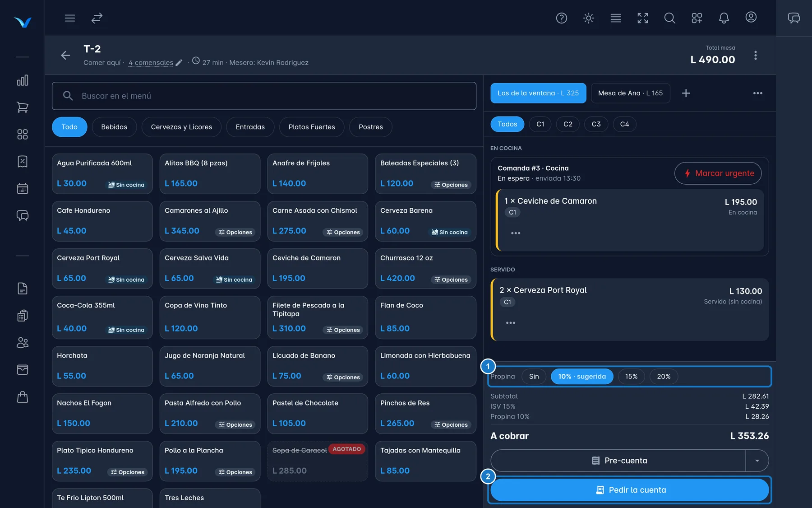
Task: Open the shopping cart sidebar icon
Action: click(23, 107)
